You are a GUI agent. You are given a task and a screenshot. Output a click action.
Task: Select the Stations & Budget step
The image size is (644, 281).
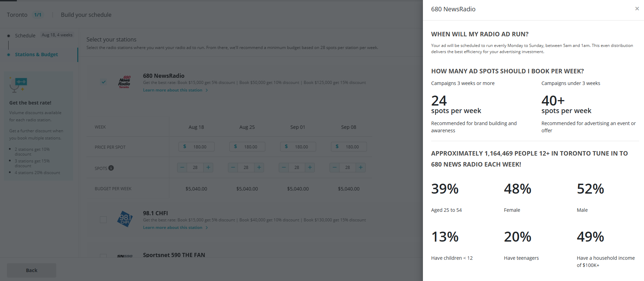[36, 54]
